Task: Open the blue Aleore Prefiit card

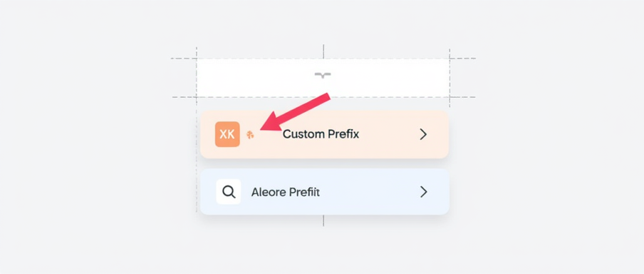Action: pos(324,192)
